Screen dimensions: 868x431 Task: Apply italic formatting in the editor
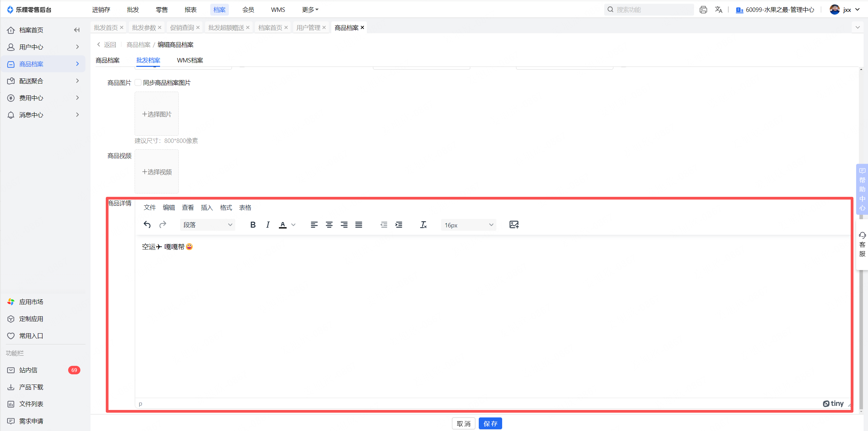pos(268,225)
